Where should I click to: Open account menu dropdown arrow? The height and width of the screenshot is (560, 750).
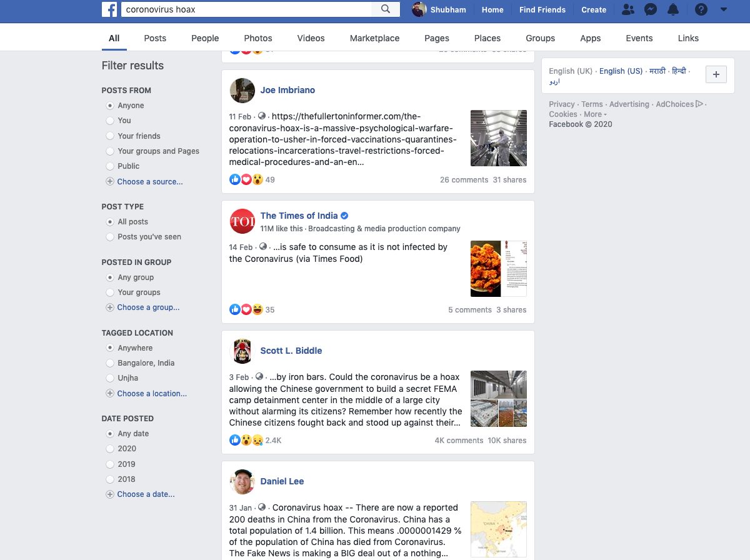[724, 9]
